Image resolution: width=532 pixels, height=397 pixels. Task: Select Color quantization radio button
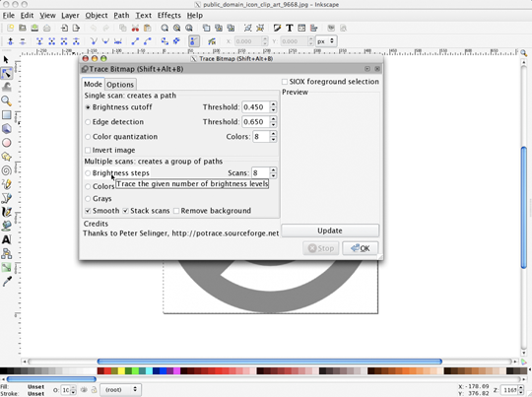[88, 137]
